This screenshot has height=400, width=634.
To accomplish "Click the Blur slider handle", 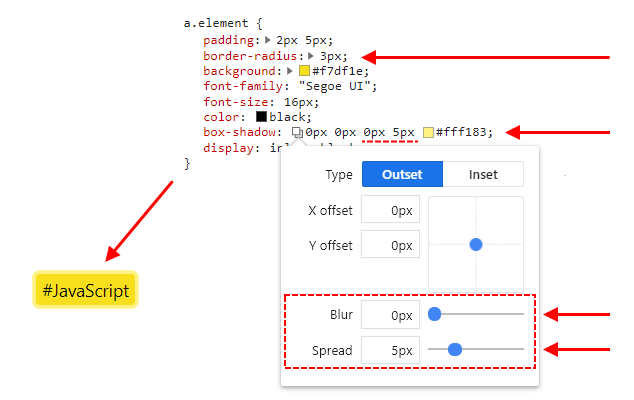I will pyautogui.click(x=435, y=314).
